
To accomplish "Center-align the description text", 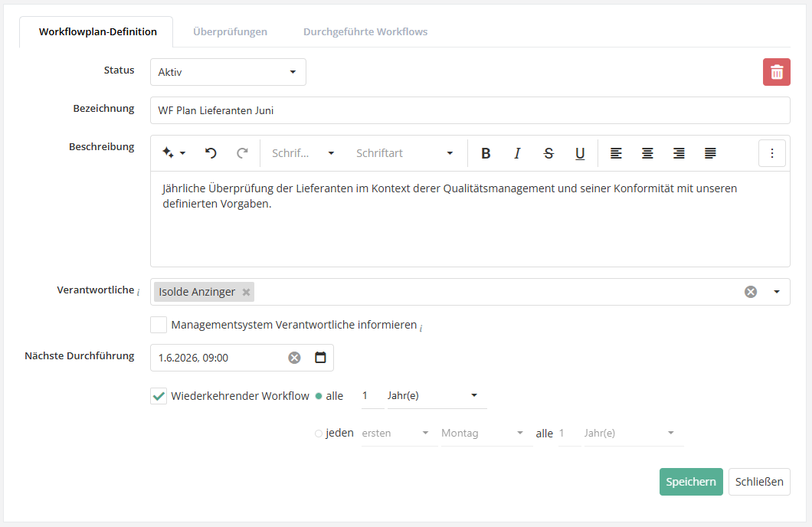I will tap(647, 153).
